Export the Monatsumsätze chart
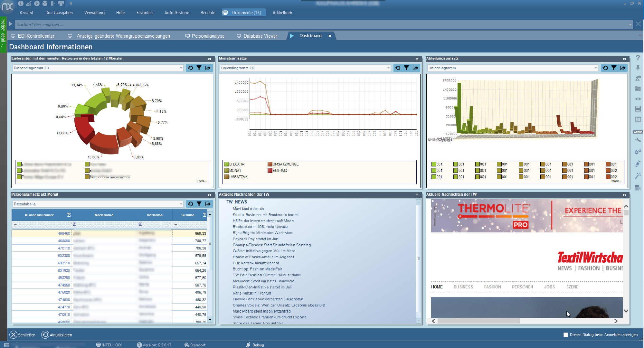Image resolution: width=644 pixels, height=348 pixels. click(416, 68)
